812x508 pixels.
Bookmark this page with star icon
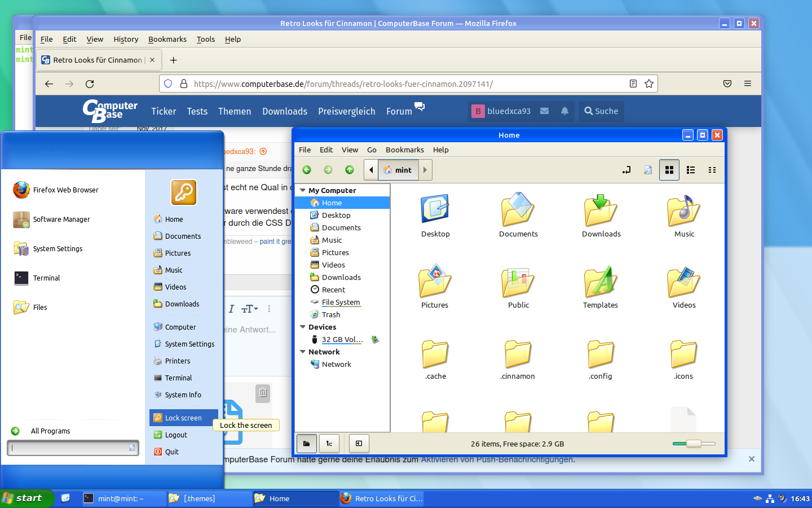[x=649, y=84]
